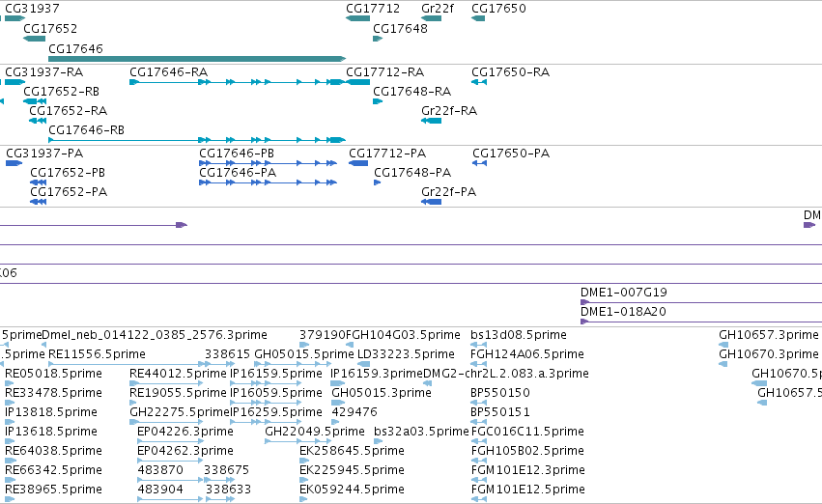Image resolution: width=822 pixels, height=504 pixels.
Task: Select protein CG17648-PA label
Action: [412, 173]
